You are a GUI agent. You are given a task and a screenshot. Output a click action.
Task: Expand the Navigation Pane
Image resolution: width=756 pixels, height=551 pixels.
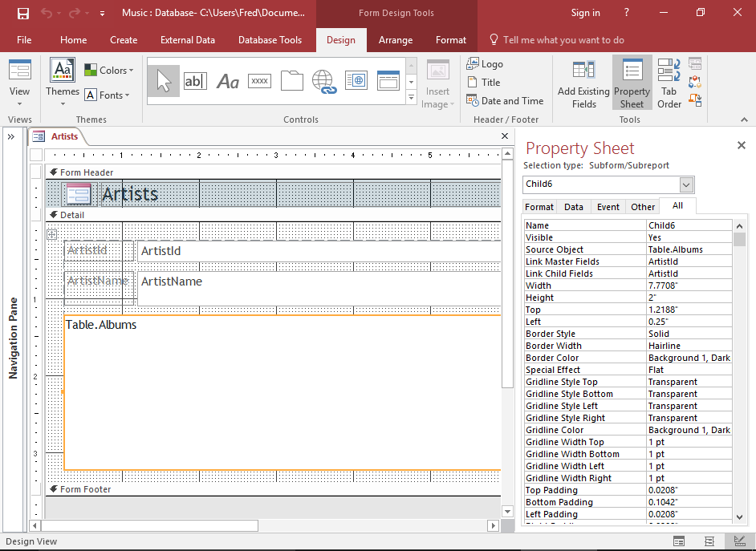[11, 137]
